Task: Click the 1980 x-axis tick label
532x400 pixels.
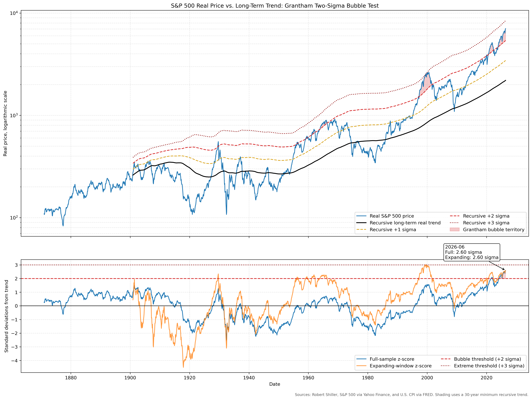Action: pos(368,378)
